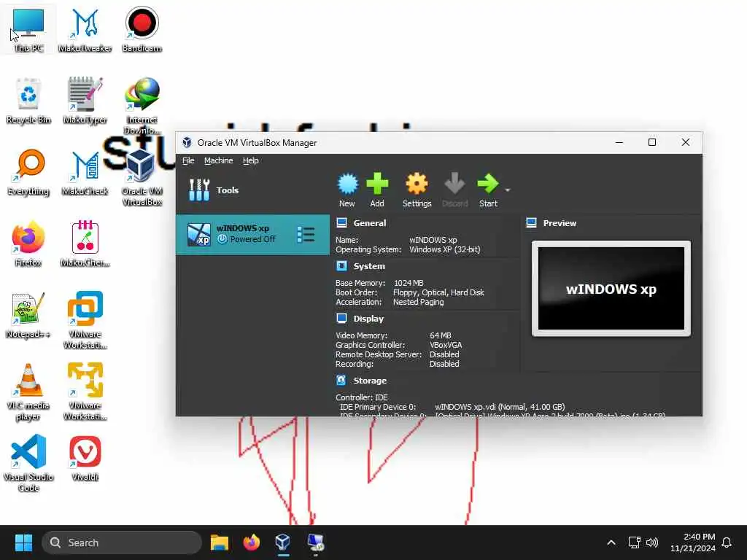Click the '64 MB' video memory value

(440, 335)
